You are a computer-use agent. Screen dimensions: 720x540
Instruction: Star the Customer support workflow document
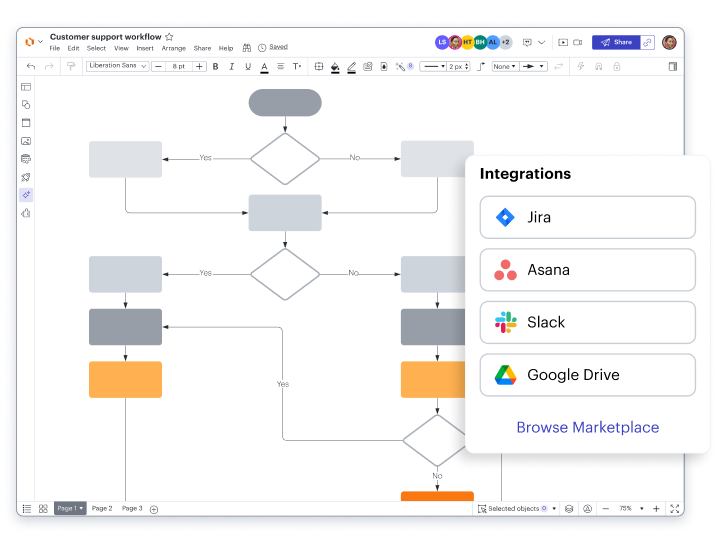tap(169, 37)
